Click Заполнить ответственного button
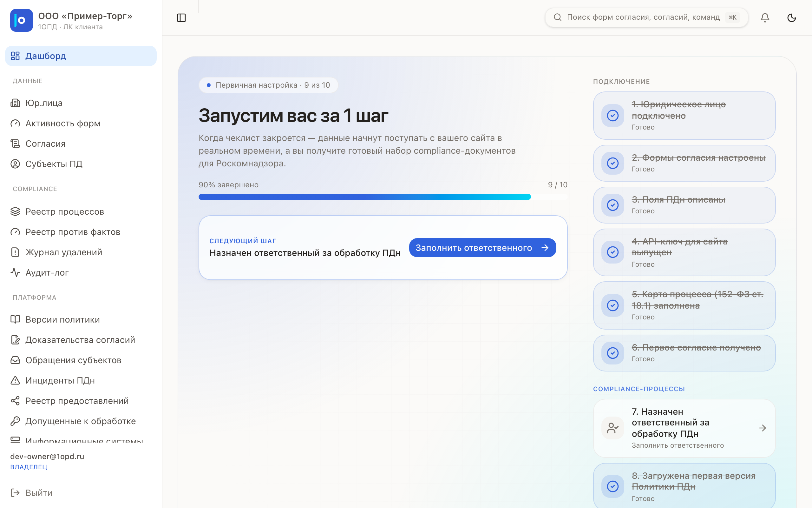Image resolution: width=812 pixels, height=508 pixels. coord(482,248)
